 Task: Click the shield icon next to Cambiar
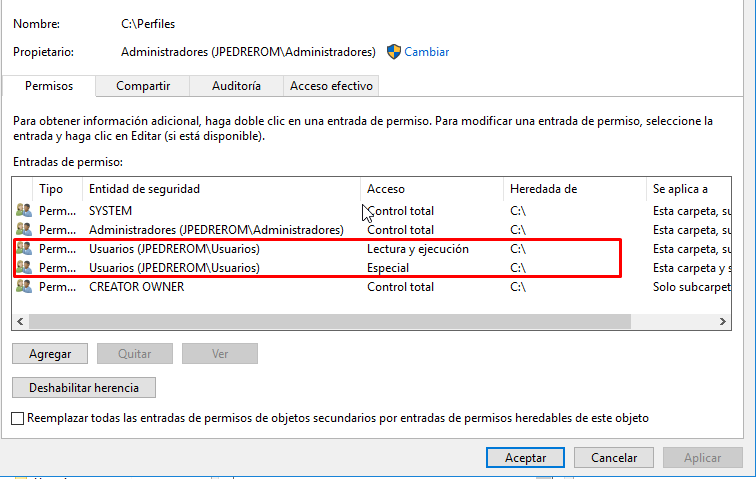(394, 51)
